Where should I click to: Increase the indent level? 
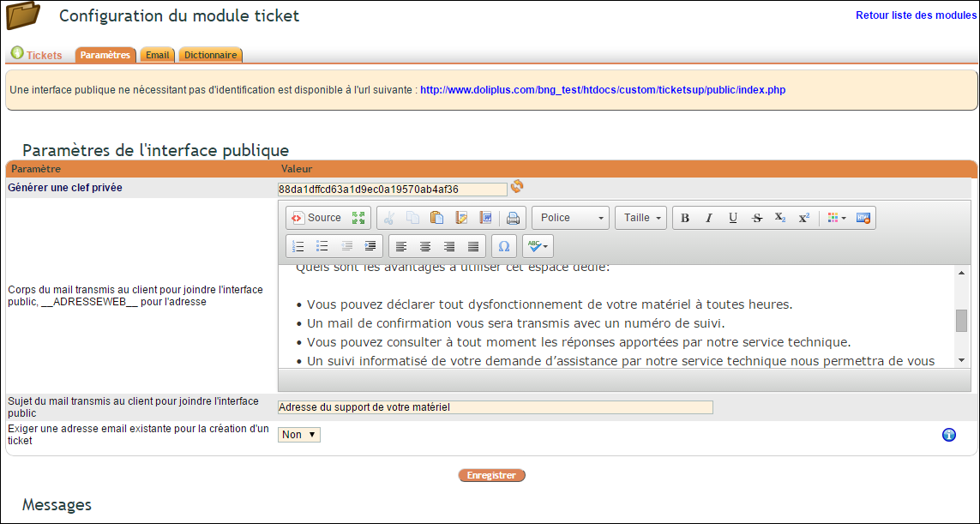[370, 246]
